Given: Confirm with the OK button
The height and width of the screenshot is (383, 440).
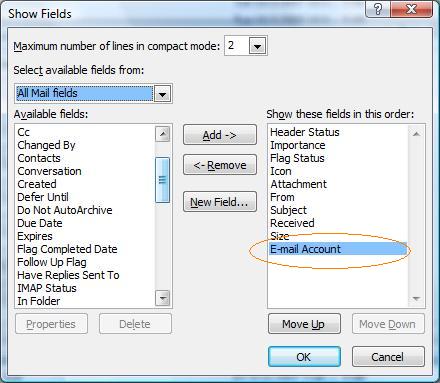Looking at the screenshot, I should pyautogui.click(x=304, y=357).
